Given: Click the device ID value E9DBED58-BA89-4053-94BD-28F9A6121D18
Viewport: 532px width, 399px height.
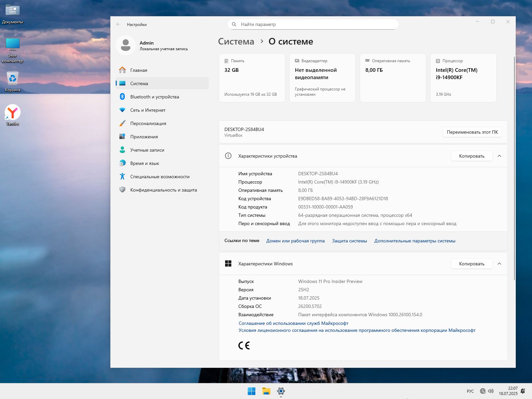Looking at the screenshot, I should (343, 199).
